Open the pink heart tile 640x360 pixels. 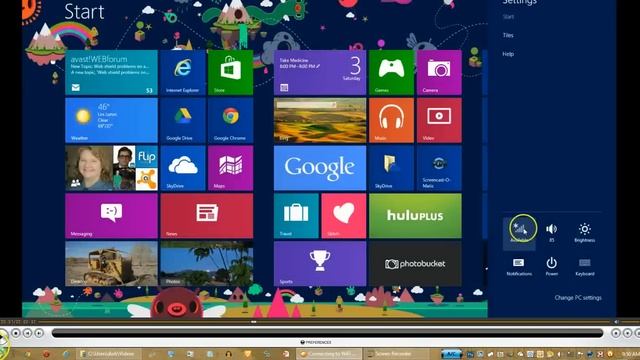pos(344,216)
